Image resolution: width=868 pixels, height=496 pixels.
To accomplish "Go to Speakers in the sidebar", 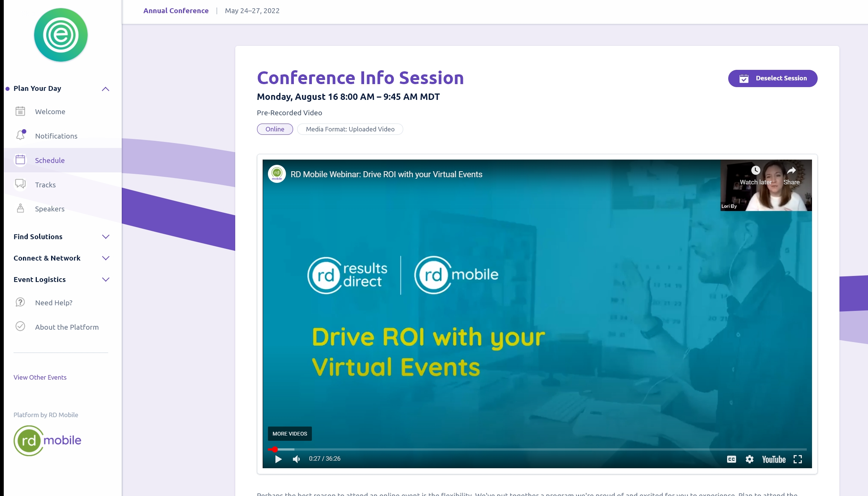I will [x=50, y=209].
